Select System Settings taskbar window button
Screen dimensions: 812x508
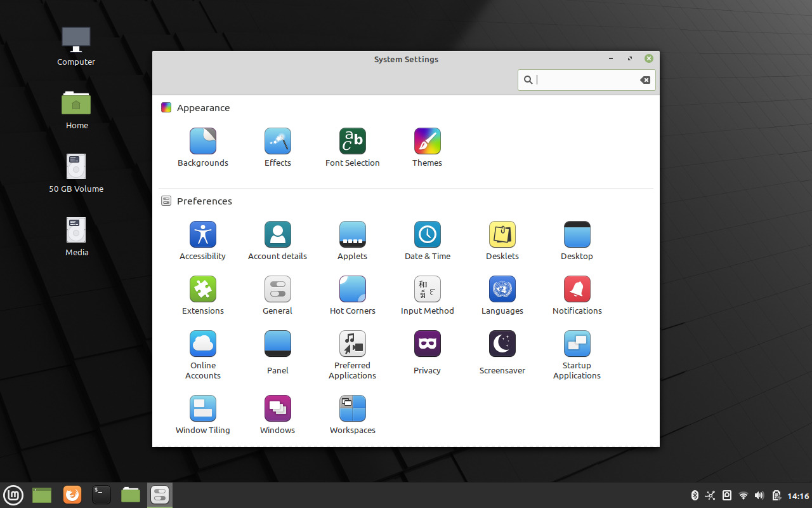tap(160, 495)
